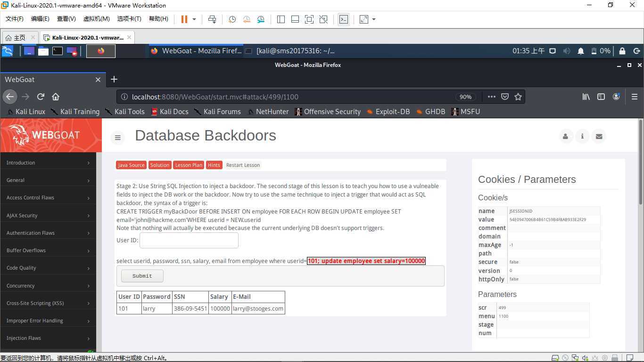
Task: Open the Lesson Plan button
Action: [x=189, y=165]
